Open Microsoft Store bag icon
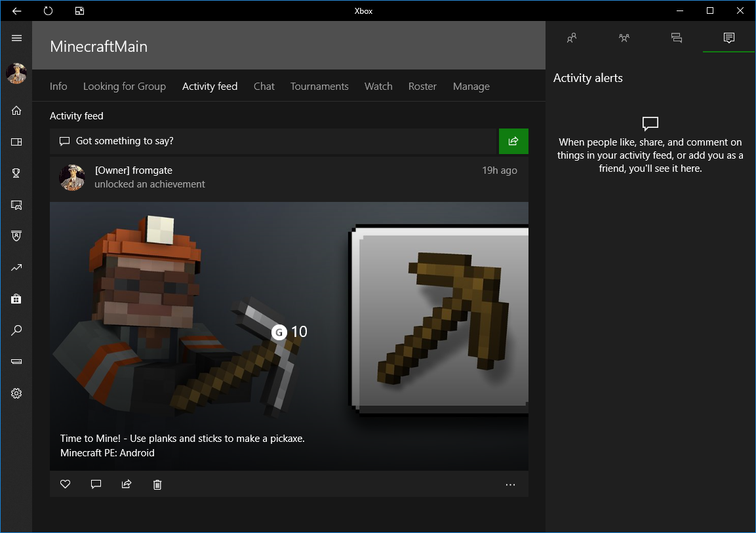The height and width of the screenshot is (533, 756). point(16,299)
